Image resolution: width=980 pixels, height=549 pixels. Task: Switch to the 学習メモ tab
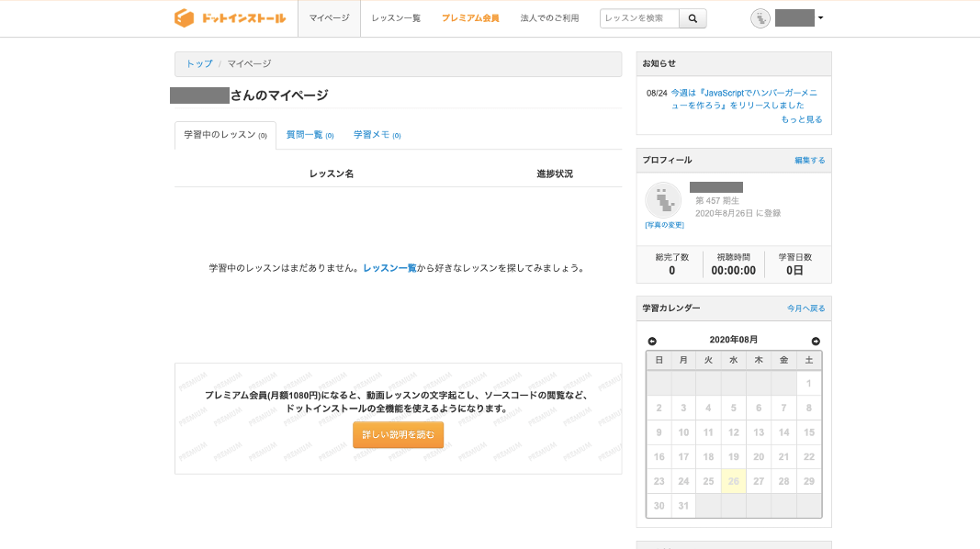(377, 135)
